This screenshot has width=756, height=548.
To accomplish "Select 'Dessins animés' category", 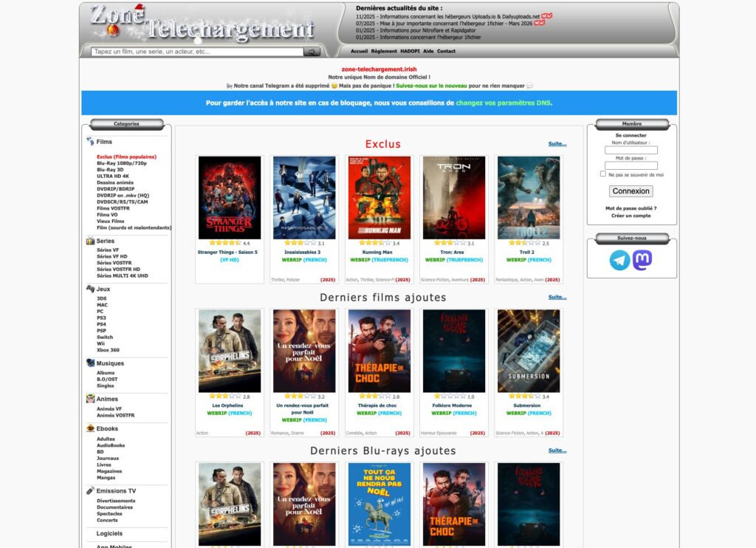I will (115, 183).
